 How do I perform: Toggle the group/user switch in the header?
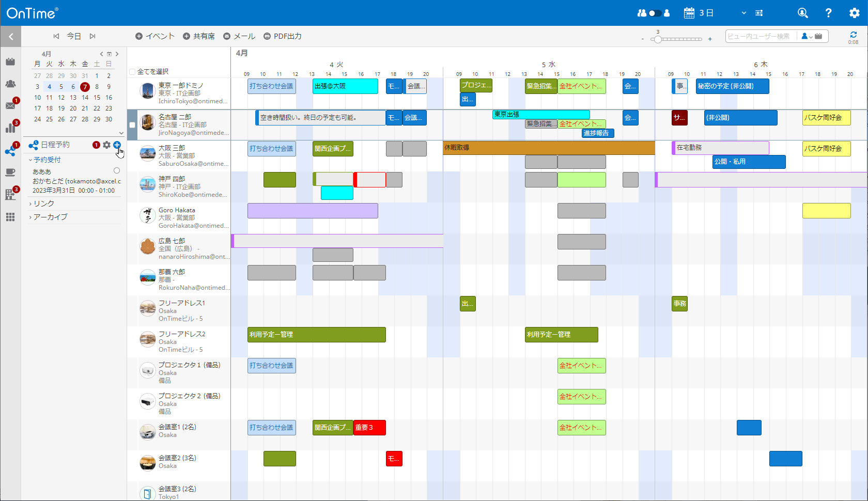(654, 13)
